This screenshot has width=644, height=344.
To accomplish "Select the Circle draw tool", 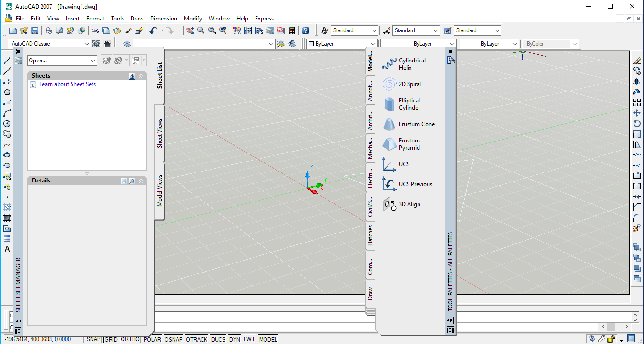I will tap(7, 123).
